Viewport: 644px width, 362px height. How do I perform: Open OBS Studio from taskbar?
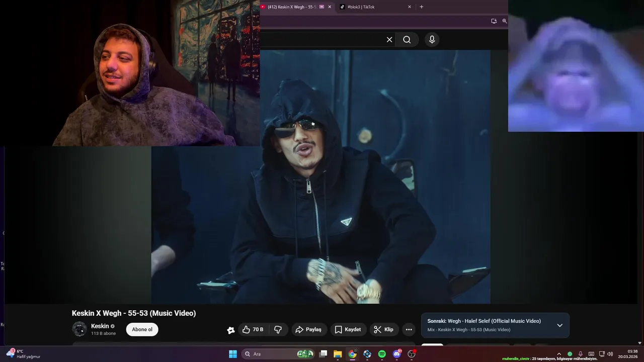tap(412, 354)
